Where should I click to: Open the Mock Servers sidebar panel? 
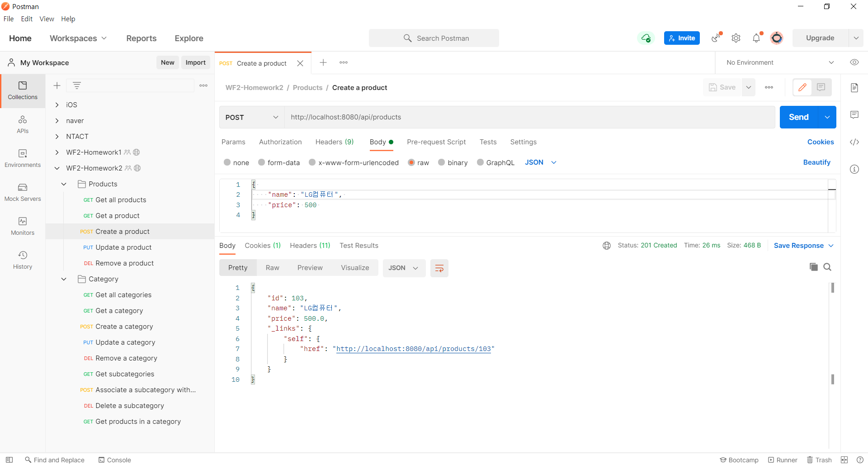point(23,193)
